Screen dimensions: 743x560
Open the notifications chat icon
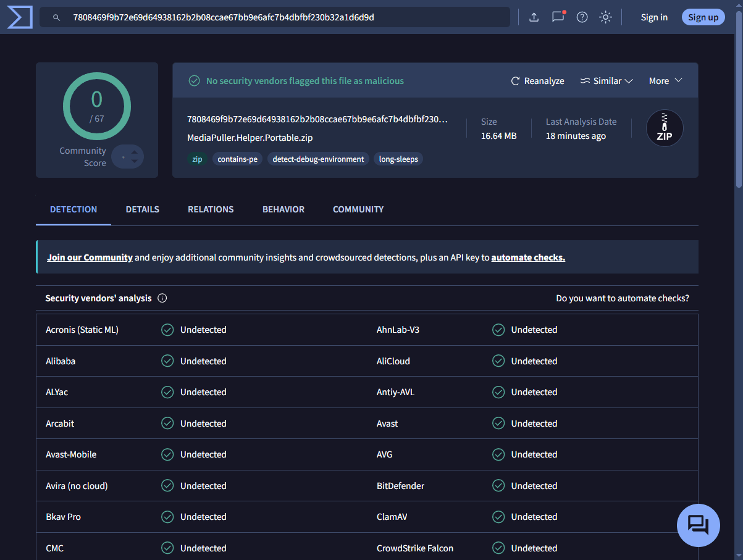point(558,17)
